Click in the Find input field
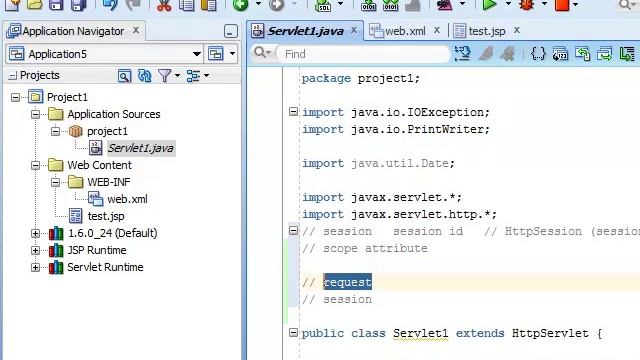Viewport: 640px width, 360px height. [363, 54]
